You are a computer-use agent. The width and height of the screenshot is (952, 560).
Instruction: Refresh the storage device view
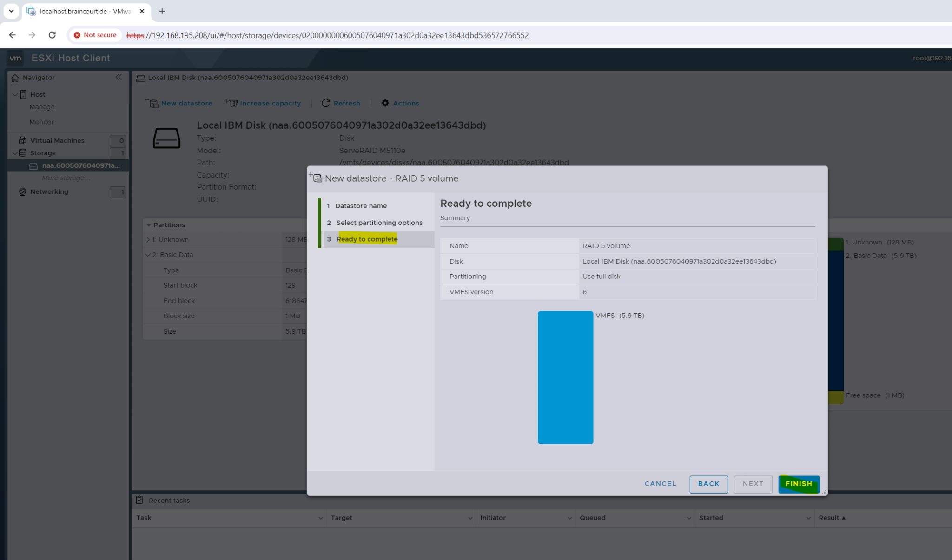(326, 103)
